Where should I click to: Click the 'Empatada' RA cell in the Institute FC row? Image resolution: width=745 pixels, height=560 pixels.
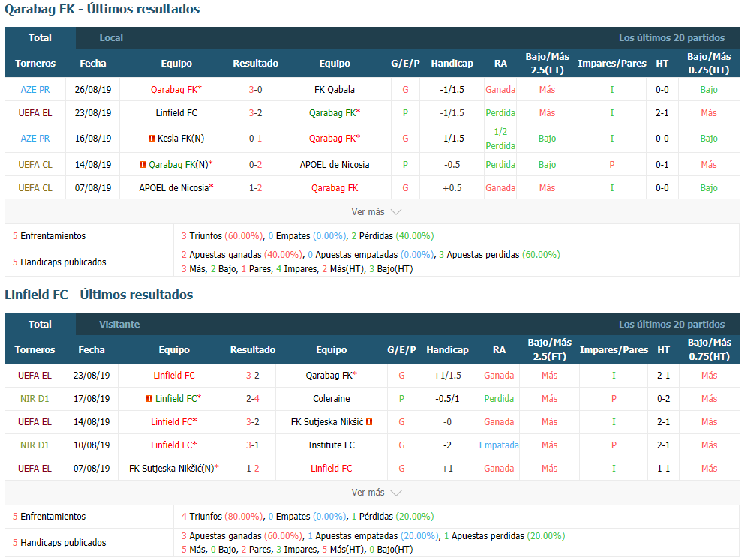tap(499, 445)
